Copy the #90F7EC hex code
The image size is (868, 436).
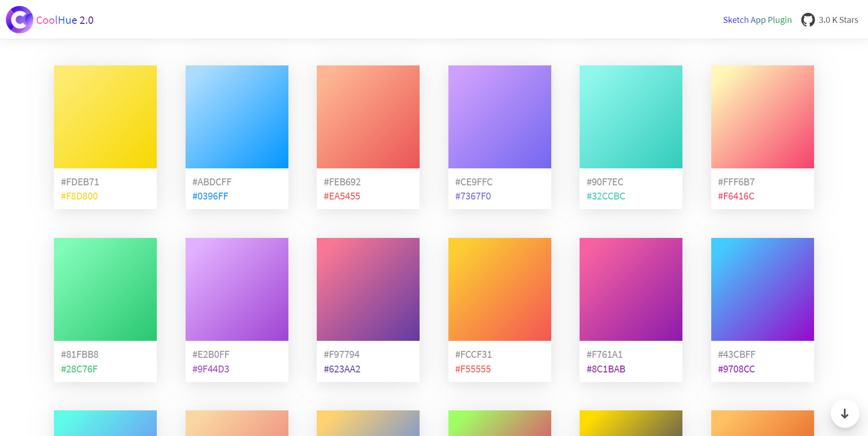[605, 182]
